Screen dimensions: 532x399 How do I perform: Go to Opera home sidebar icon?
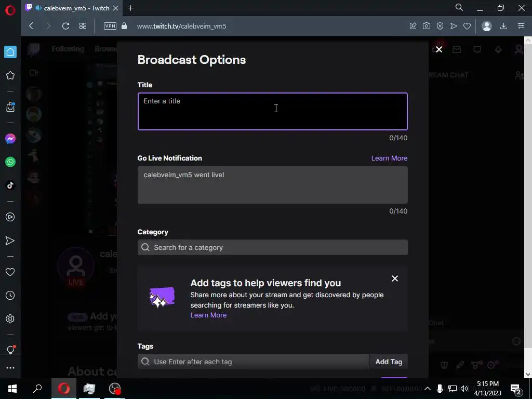(x=10, y=52)
